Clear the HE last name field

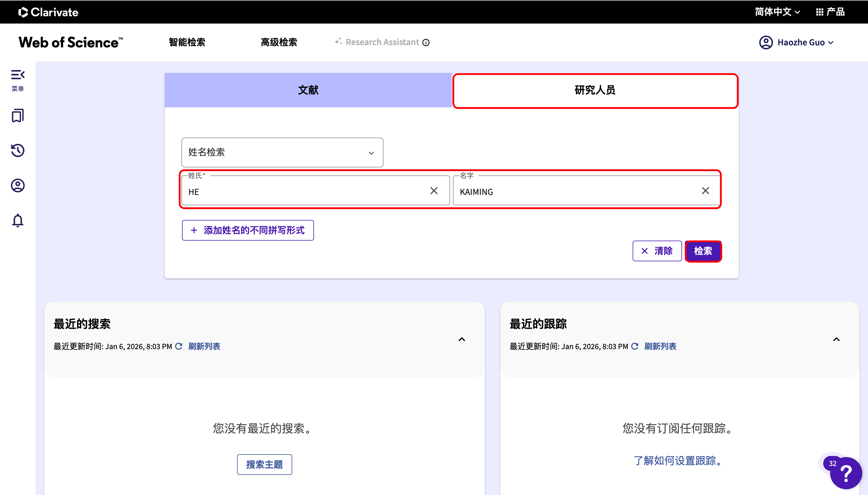pos(434,191)
